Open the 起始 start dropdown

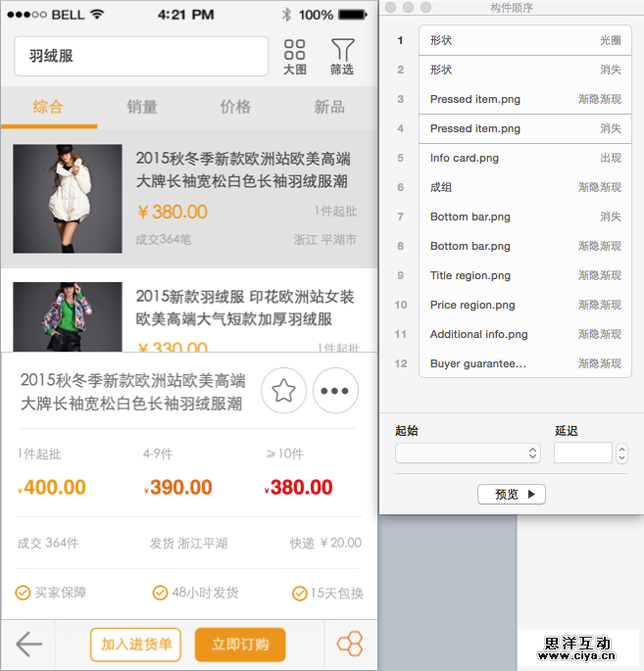tap(468, 454)
